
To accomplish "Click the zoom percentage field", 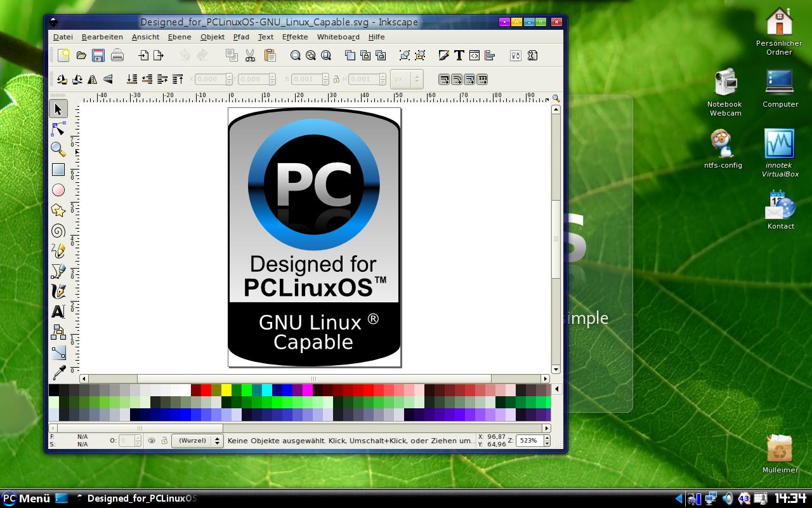I will pyautogui.click(x=529, y=440).
